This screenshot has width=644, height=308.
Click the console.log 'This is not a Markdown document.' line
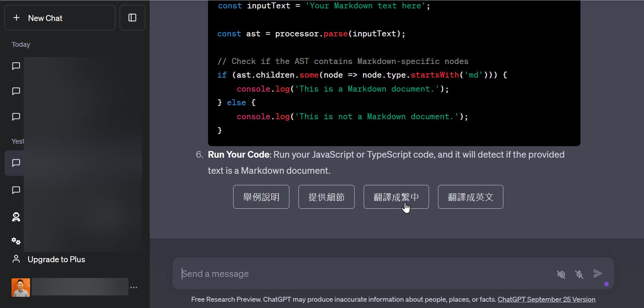352,116
